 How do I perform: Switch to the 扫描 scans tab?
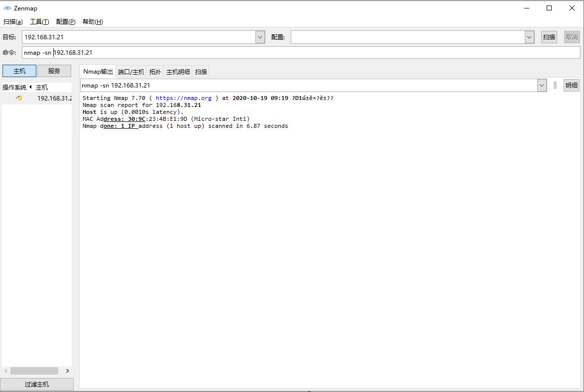pos(201,72)
